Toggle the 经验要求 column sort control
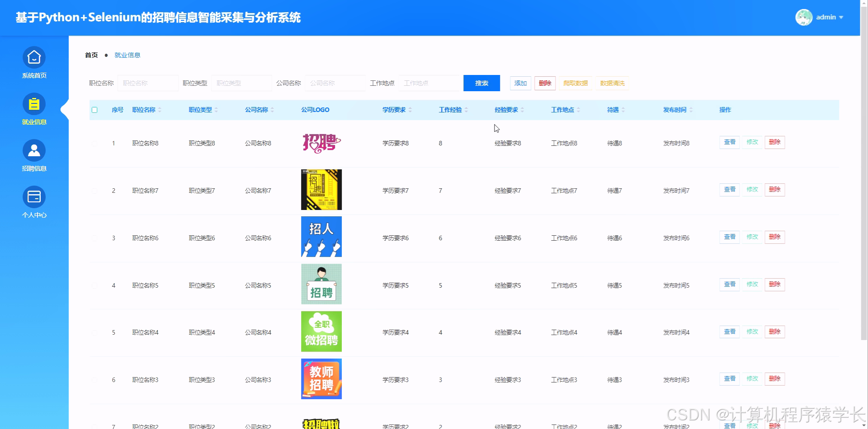This screenshot has width=868, height=429. (523, 109)
